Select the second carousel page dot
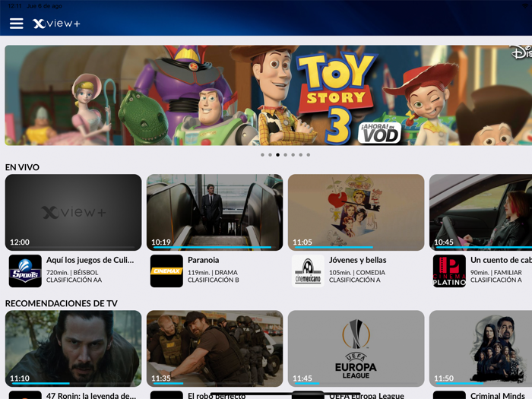Viewport: 532px width, 399px height. click(x=270, y=155)
